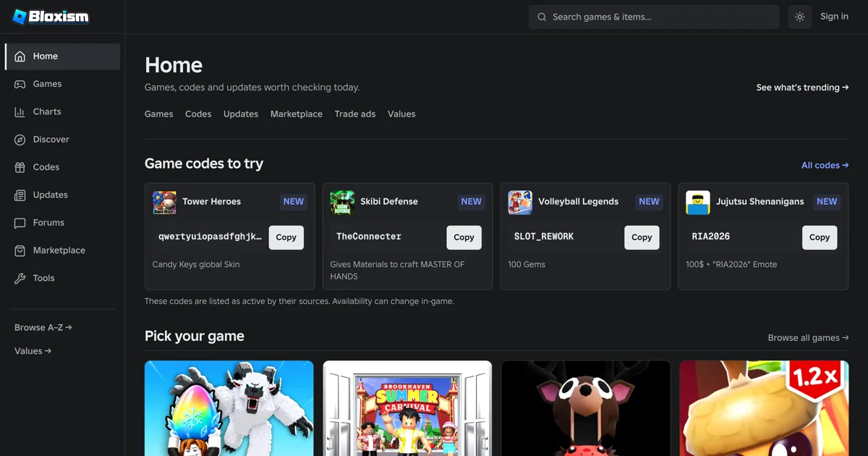Click the magnifier icon in search bar

(x=542, y=17)
